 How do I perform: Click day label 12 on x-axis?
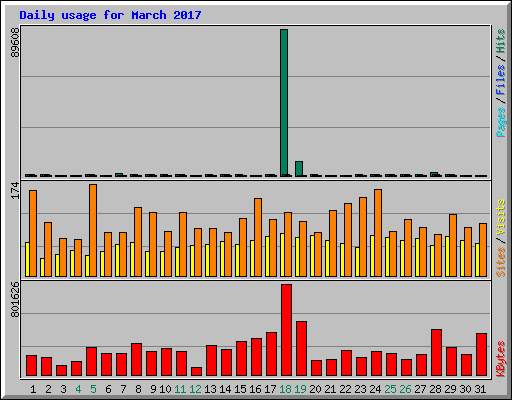(195, 389)
